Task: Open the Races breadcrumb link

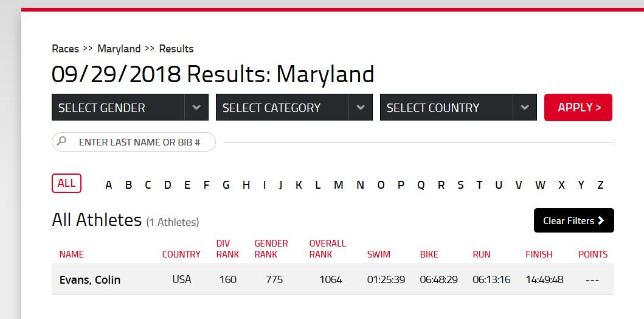Action: [x=65, y=49]
